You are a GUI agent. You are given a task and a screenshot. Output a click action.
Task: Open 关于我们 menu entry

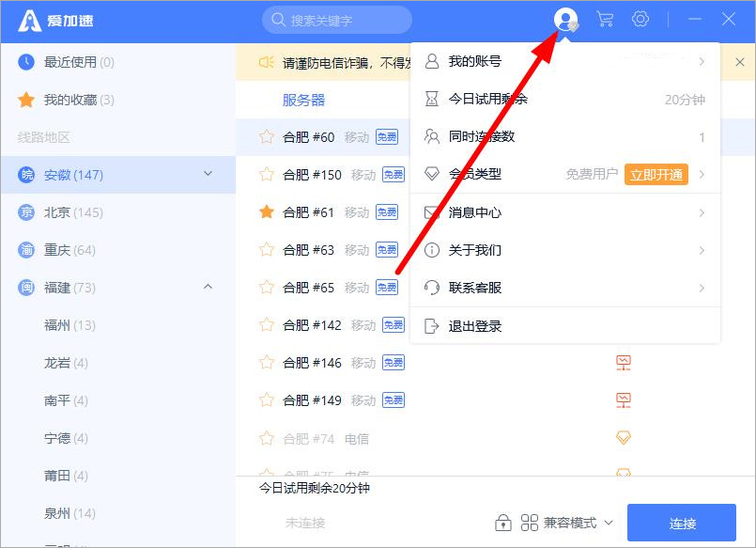565,250
